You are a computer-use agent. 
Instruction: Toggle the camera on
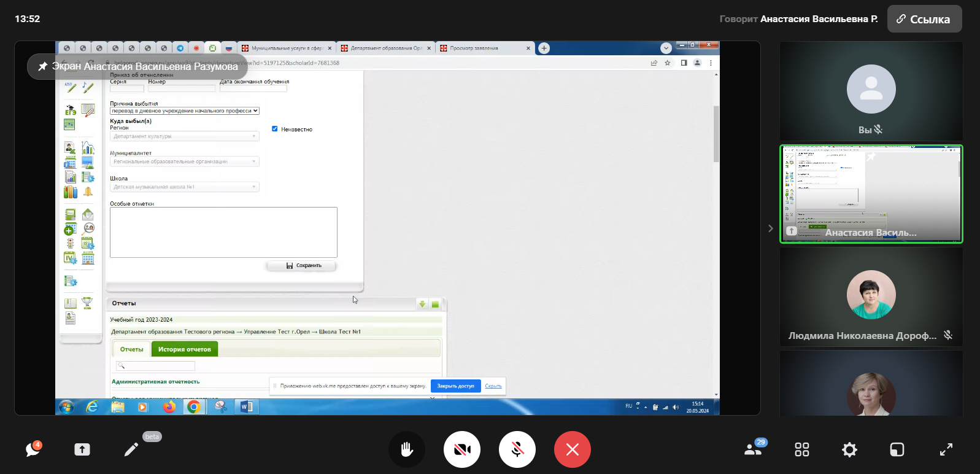point(461,449)
